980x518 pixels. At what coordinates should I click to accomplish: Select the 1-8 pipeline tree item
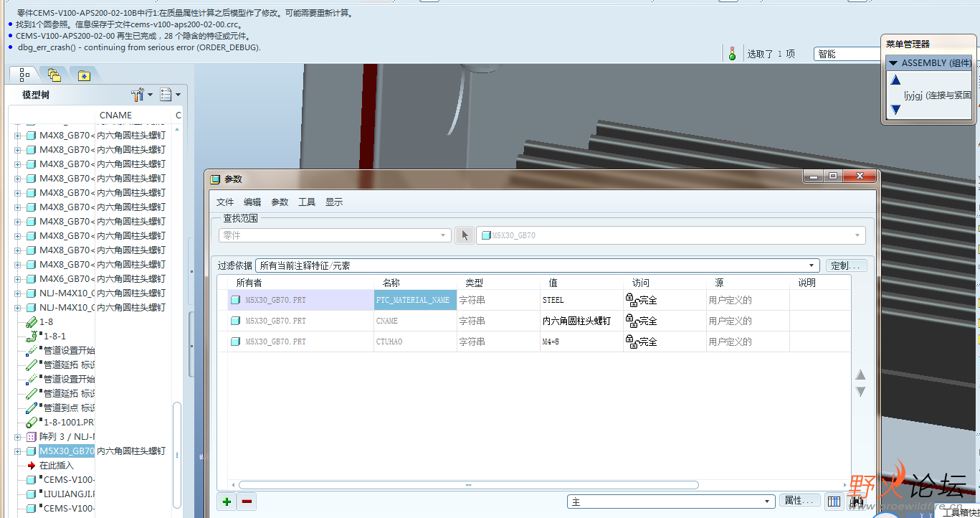(x=47, y=321)
